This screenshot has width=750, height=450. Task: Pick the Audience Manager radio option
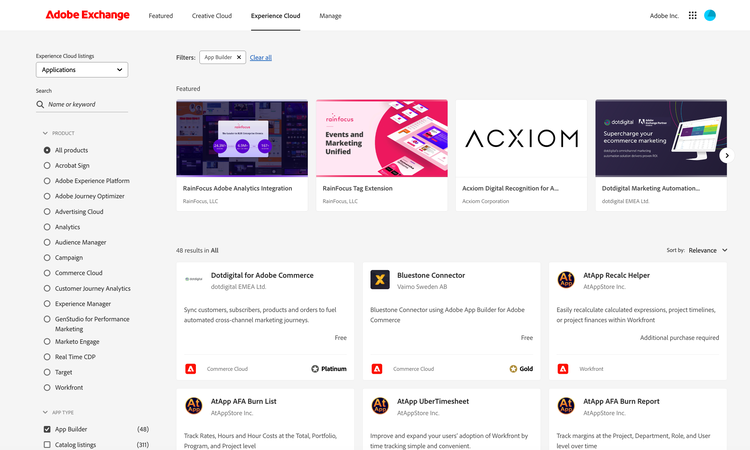click(x=47, y=242)
